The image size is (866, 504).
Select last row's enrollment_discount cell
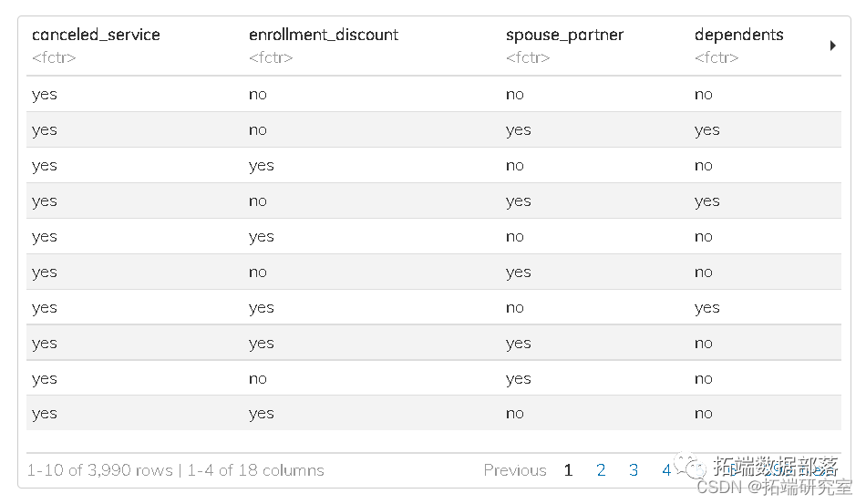point(262,413)
